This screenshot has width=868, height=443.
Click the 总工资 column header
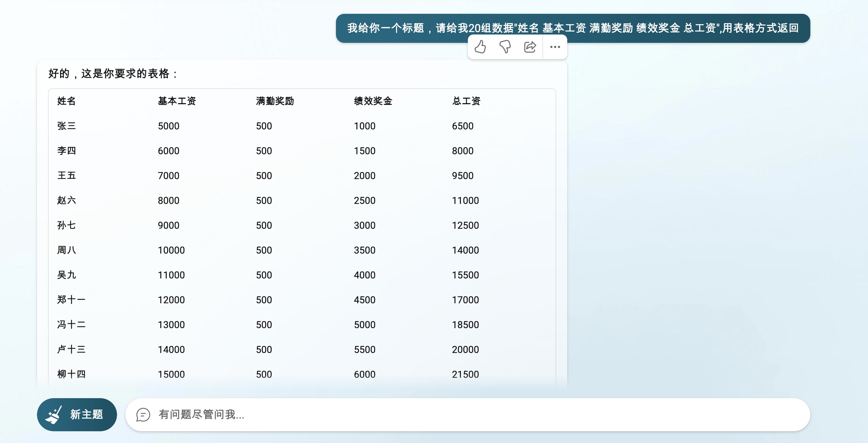coord(466,101)
